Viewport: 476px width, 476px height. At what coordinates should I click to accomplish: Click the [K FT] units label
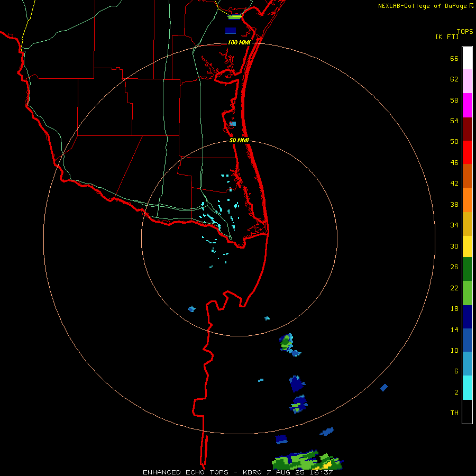447,36
